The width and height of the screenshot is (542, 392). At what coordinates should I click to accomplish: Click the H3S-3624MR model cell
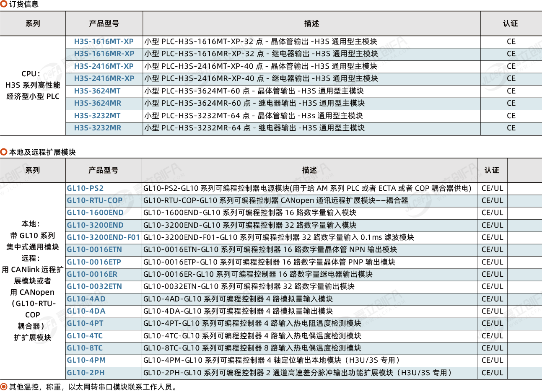[x=98, y=103]
